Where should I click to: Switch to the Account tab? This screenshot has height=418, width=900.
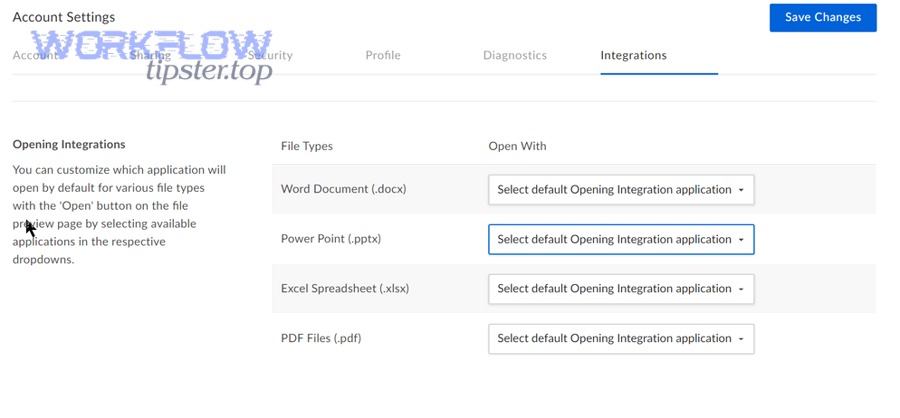click(35, 56)
